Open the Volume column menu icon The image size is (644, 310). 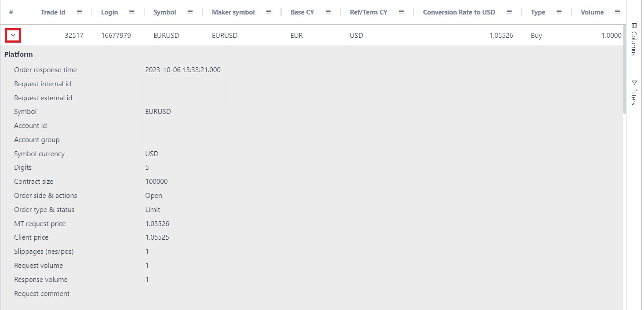(x=617, y=12)
